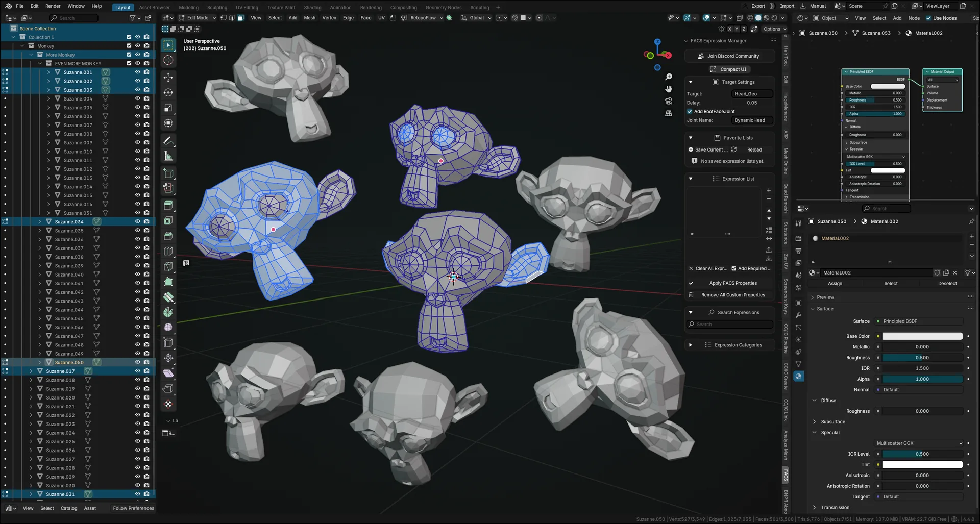
Task: Click the Reload refresh icon in Favorite Lists
Action: tap(733, 149)
